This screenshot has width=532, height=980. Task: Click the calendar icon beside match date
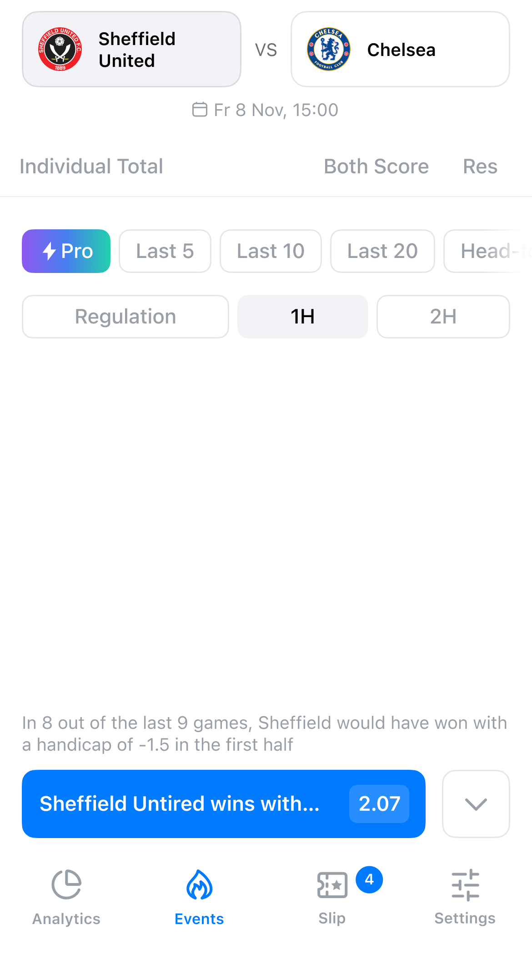(x=200, y=110)
